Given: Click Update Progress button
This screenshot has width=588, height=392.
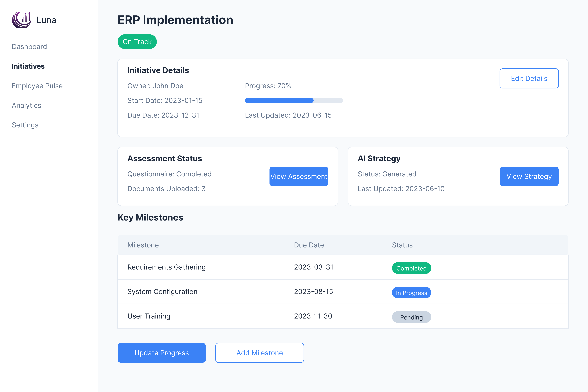Looking at the screenshot, I should pyautogui.click(x=161, y=353).
